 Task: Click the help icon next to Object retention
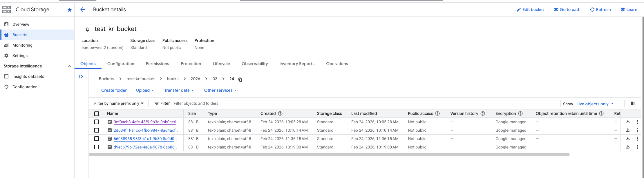click(601, 113)
